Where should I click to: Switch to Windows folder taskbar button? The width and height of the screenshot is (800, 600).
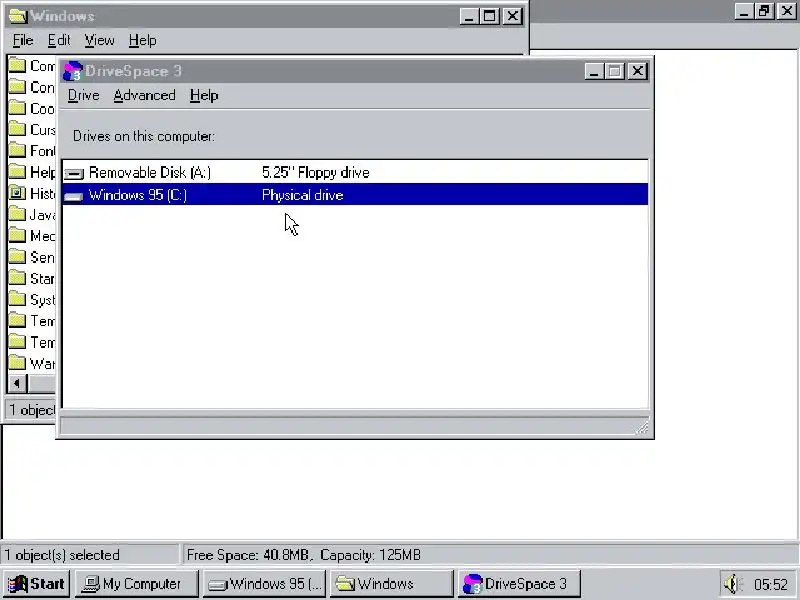click(x=391, y=584)
